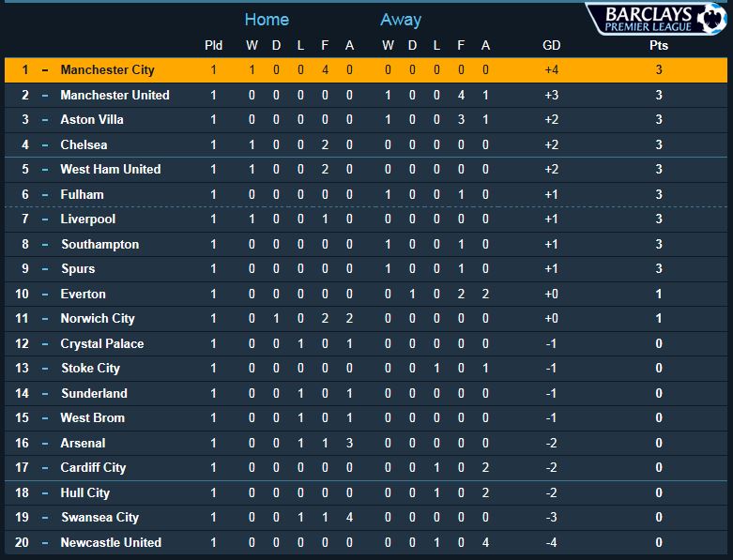Select the Home heading above the table
The width and height of the screenshot is (733, 560).
(x=267, y=20)
